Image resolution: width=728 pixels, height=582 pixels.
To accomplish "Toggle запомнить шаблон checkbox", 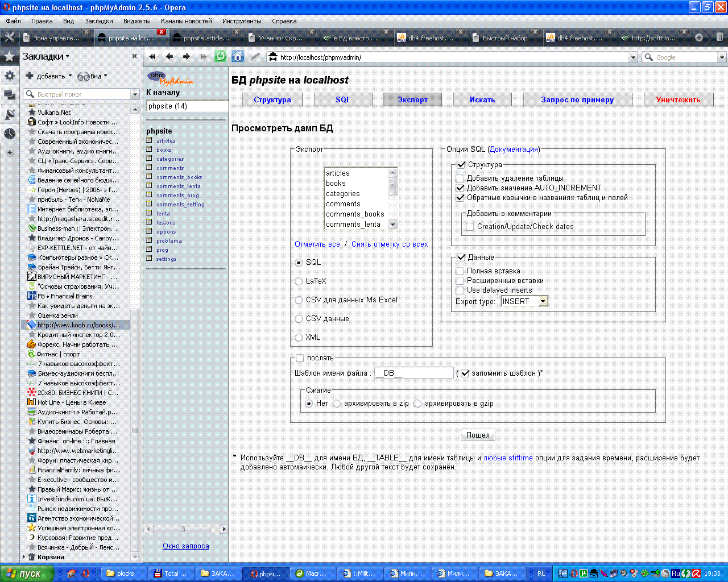I will pyautogui.click(x=465, y=373).
